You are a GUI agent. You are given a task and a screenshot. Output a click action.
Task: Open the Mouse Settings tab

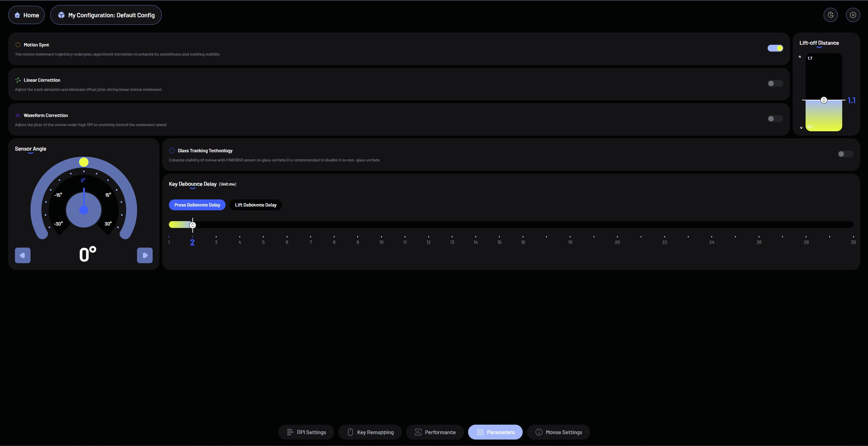click(558, 432)
